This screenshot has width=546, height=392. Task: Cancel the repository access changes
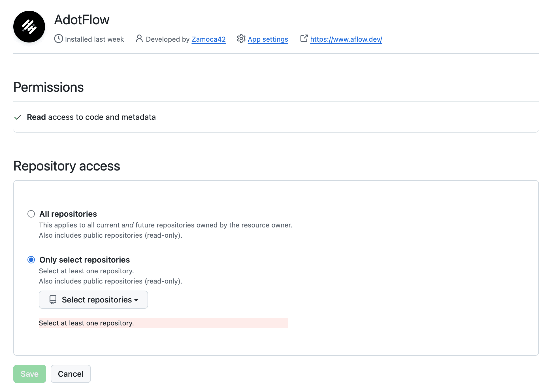[x=71, y=374]
